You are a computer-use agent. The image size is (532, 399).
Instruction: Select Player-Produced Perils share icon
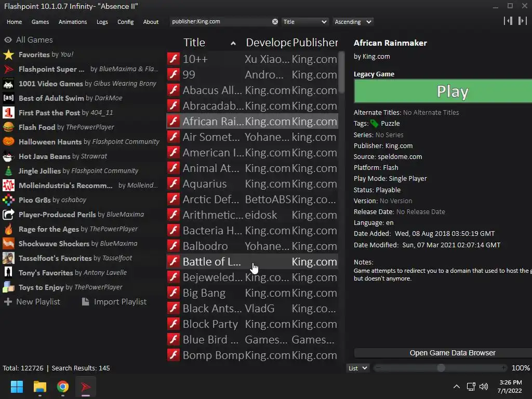8,215
